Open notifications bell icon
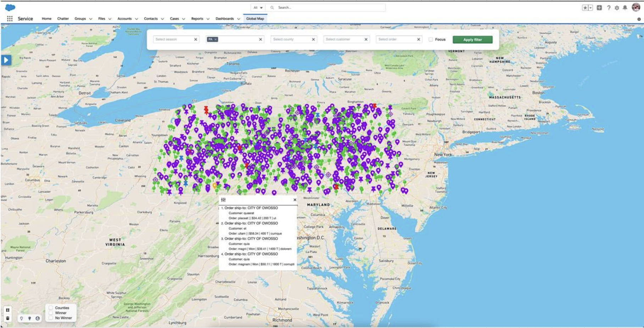The width and height of the screenshot is (644, 328). (x=625, y=7)
